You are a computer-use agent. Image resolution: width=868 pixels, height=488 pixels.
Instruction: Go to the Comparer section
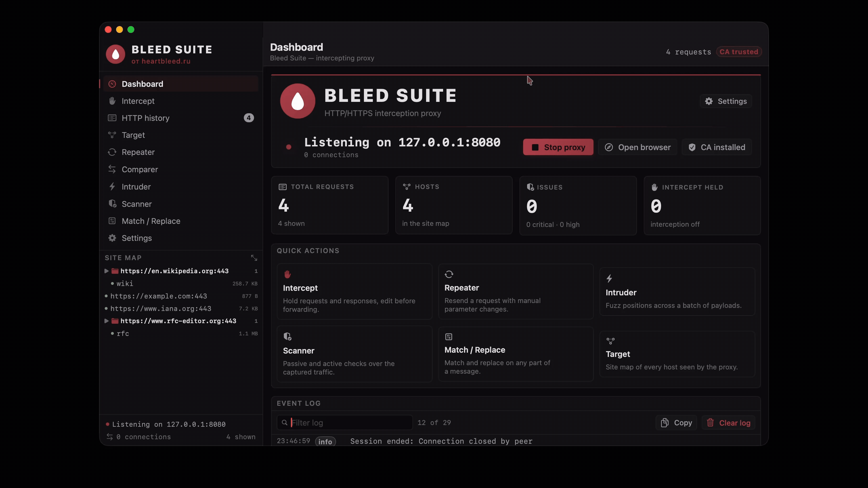pyautogui.click(x=181, y=169)
